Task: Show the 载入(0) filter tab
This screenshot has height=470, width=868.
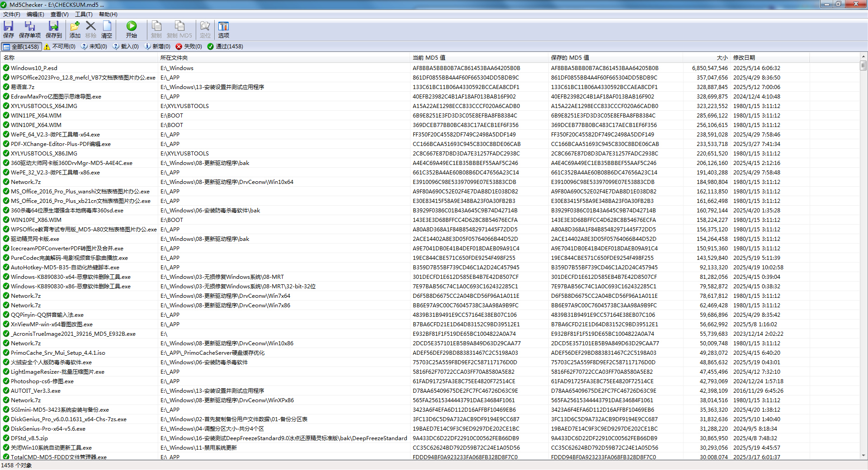Action: 126,47
